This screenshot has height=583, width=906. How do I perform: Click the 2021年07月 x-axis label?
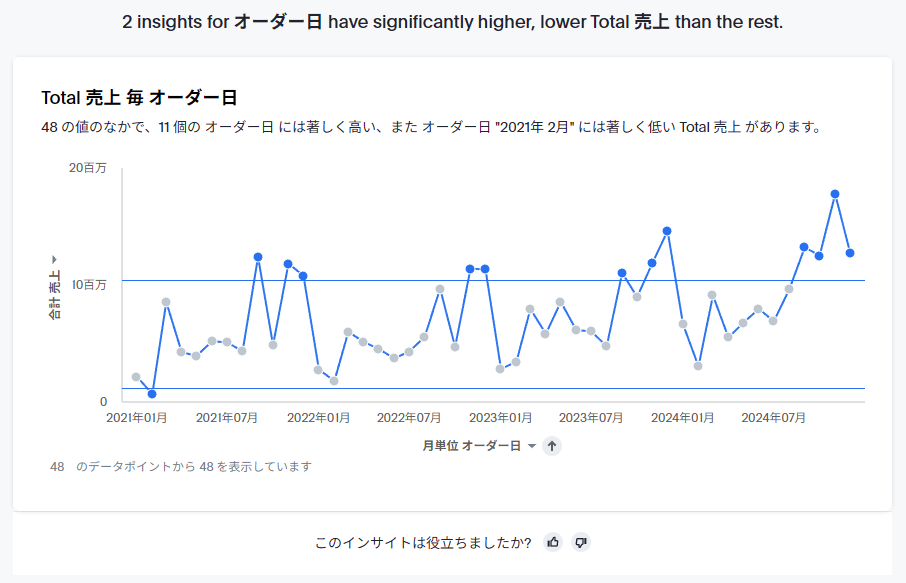pos(227,418)
